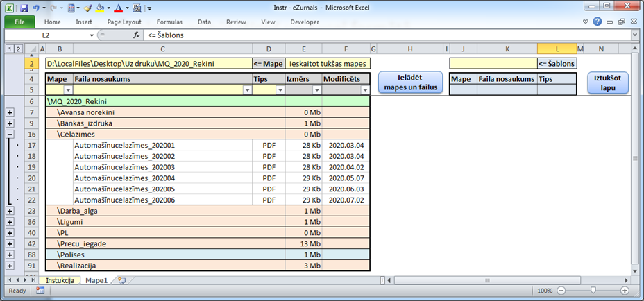The height and width of the screenshot is (301, 644).
Task: Click zoom in plus icon
Action: pyautogui.click(x=625, y=291)
